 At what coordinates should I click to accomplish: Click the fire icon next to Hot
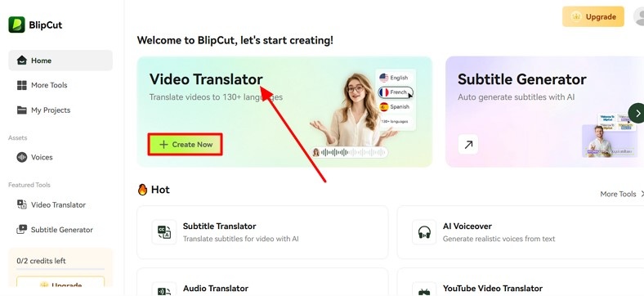(x=142, y=190)
